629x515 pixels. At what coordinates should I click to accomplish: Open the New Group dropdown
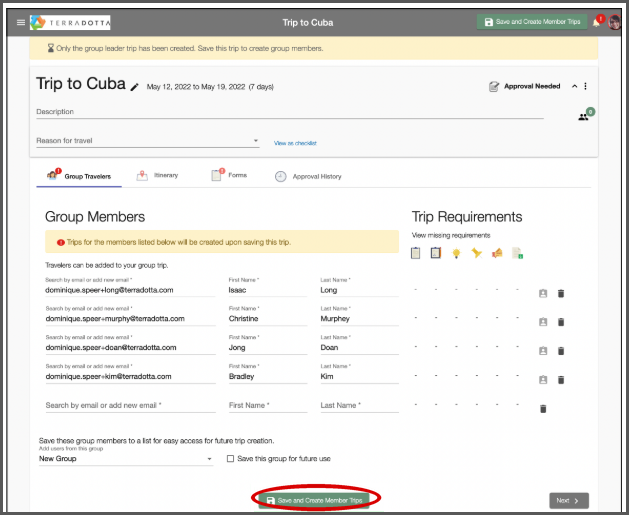126,459
